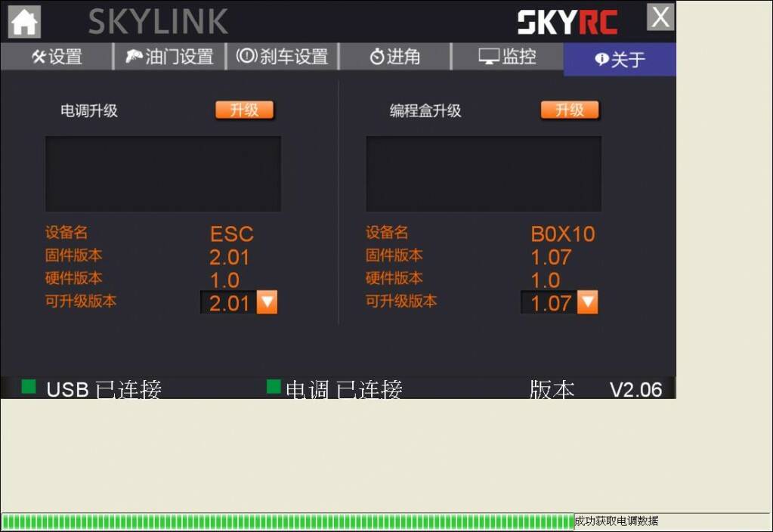Click 升级 button for 编程盒升级
Image resolution: width=773 pixels, height=532 pixels.
tap(570, 110)
